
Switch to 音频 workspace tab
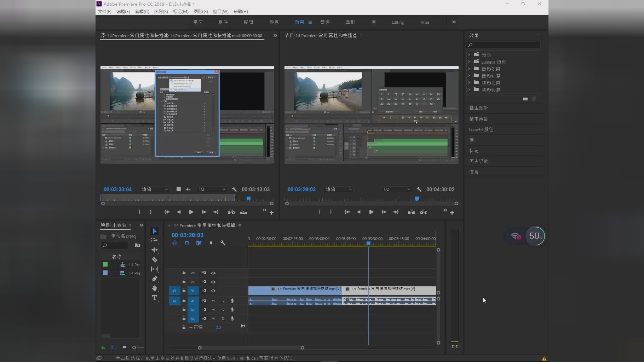pos(325,22)
